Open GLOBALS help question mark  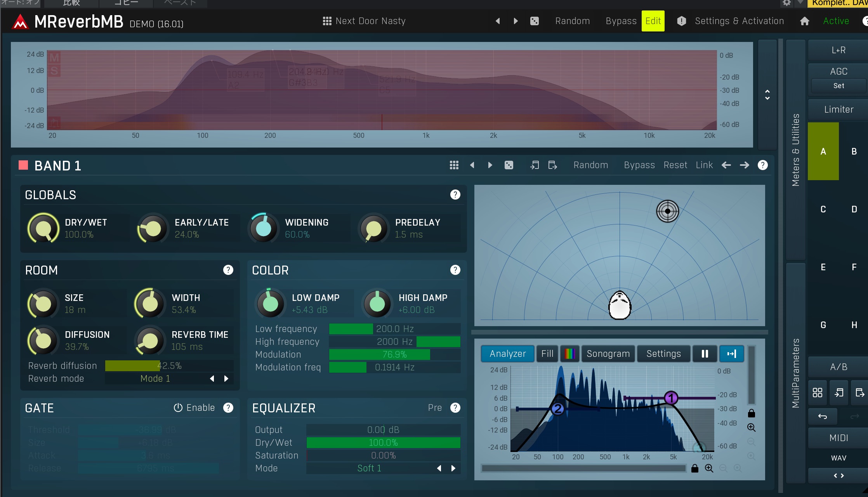point(455,195)
